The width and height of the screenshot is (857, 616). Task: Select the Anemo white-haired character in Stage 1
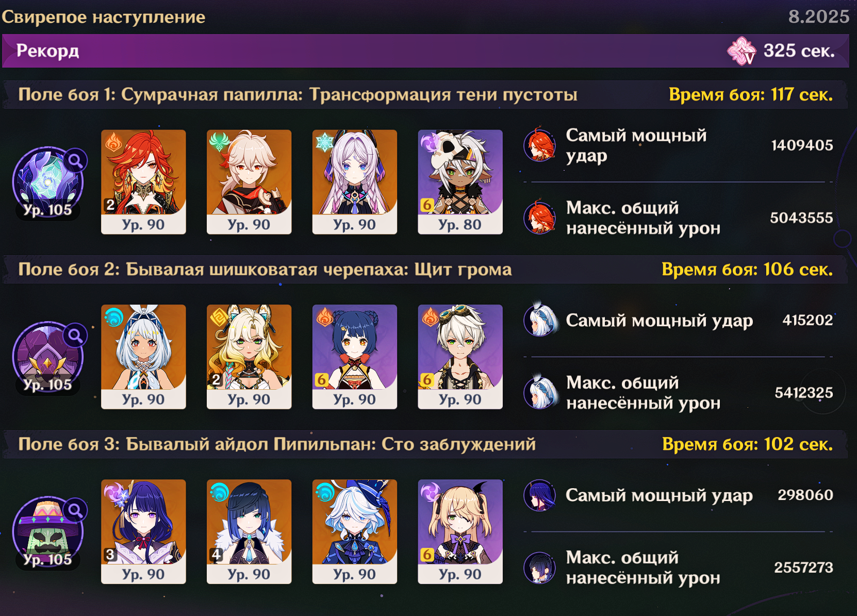(x=249, y=182)
